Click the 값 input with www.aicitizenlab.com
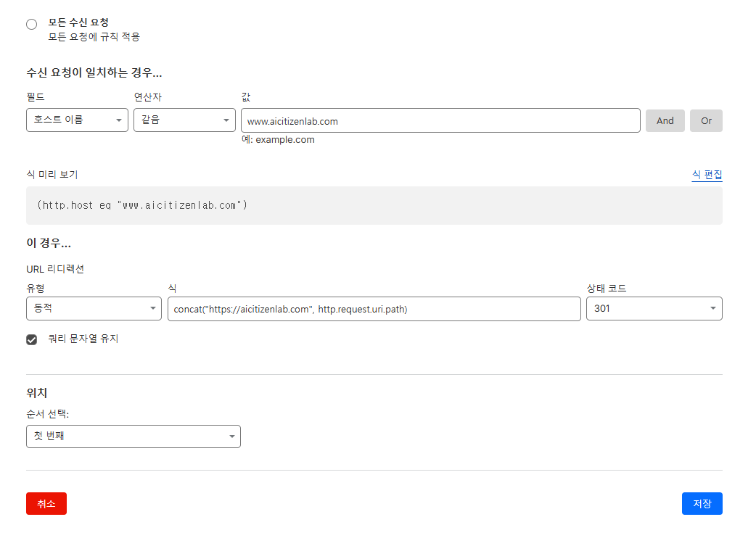Image resolution: width=756 pixels, height=538 pixels. tap(440, 120)
